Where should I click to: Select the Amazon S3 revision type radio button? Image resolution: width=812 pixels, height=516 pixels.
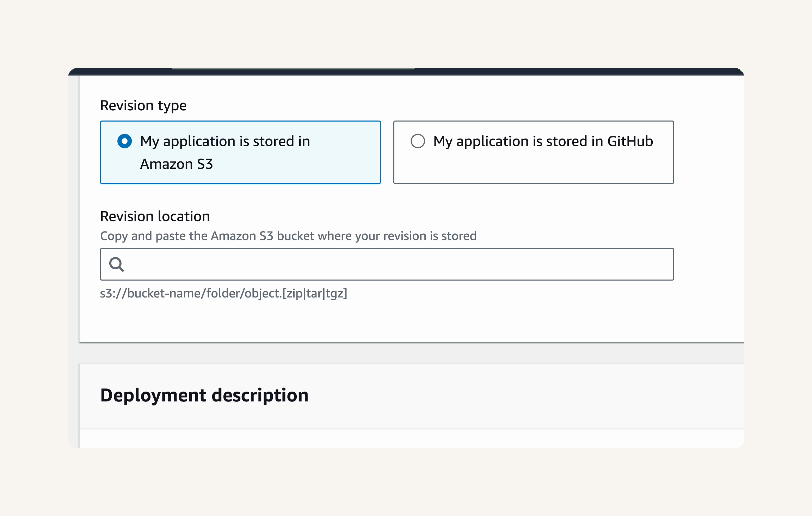[x=125, y=141]
